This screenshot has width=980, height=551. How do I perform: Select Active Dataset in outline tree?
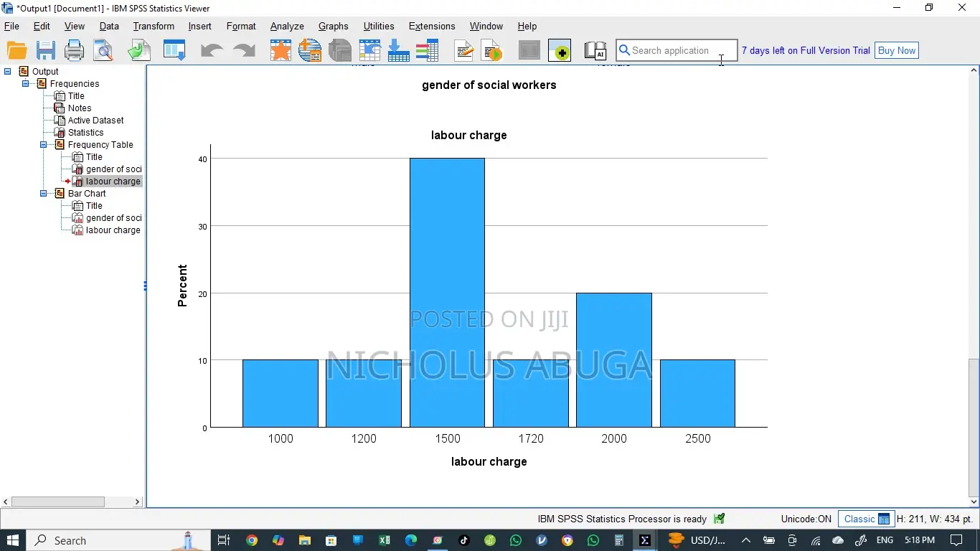[95, 120]
